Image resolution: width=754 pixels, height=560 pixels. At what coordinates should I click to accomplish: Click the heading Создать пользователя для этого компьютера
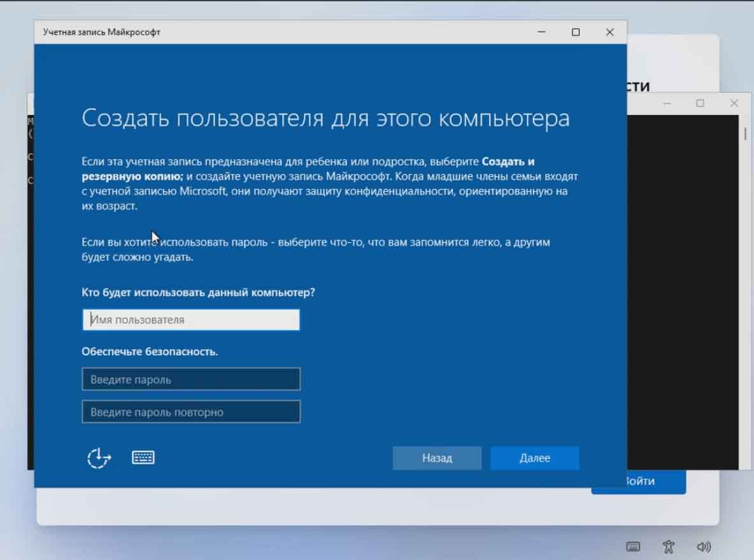(x=325, y=118)
